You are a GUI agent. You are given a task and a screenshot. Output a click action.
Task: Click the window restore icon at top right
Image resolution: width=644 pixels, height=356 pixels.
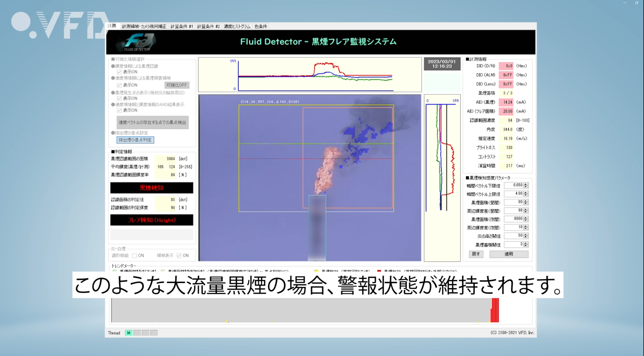click(636, 3)
